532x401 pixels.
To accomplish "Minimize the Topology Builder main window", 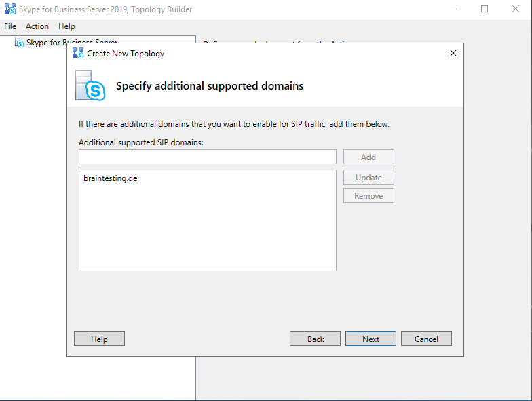I will (453, 9).
